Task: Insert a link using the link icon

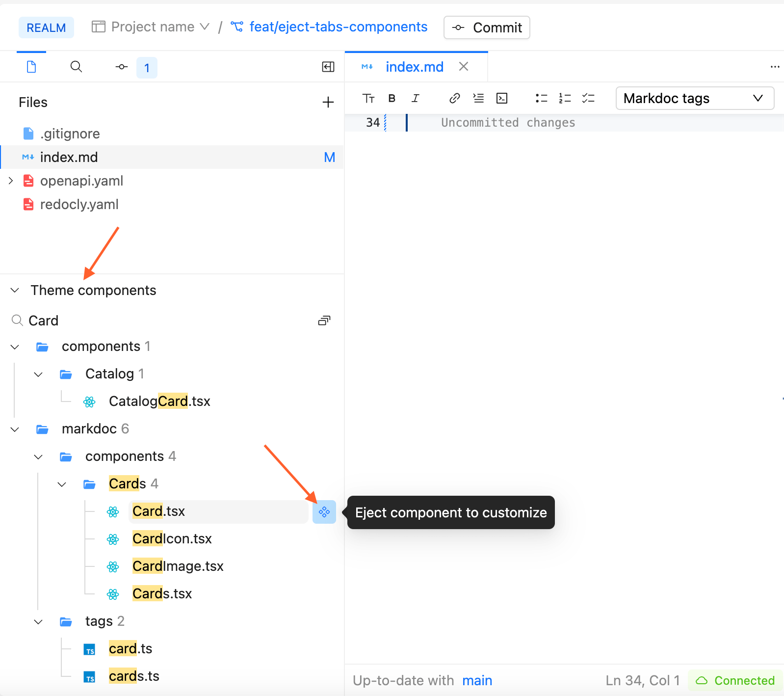Action: [454, 98]
